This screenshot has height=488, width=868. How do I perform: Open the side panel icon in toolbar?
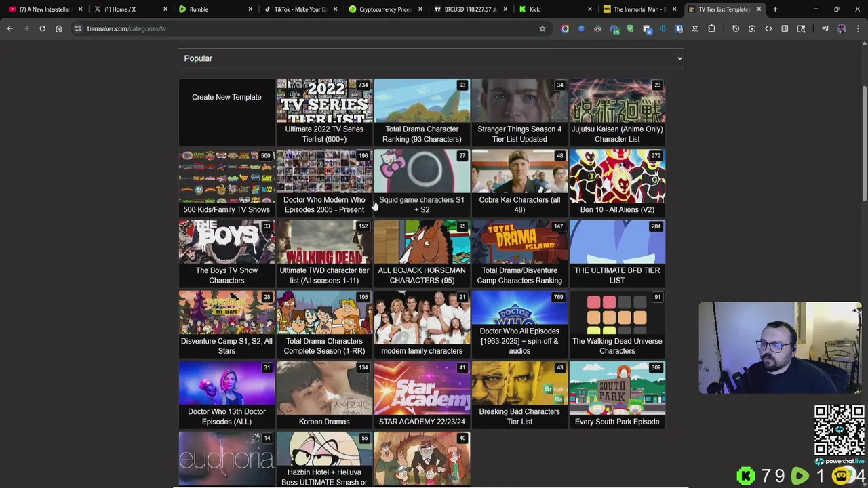tap(785, 28)
